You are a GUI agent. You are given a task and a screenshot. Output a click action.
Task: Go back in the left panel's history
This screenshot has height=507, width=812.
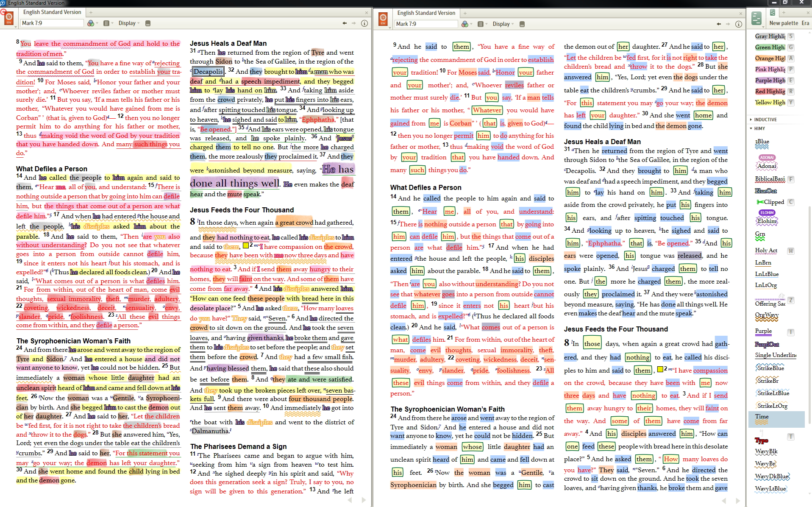click(345, 23)
